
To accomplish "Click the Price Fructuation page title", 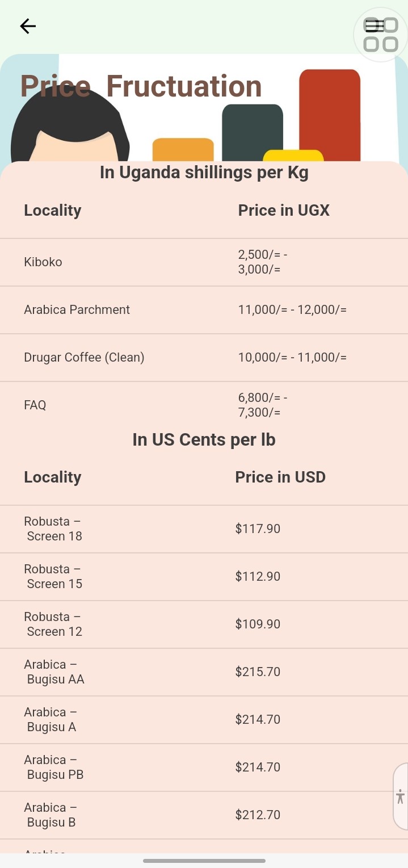I will click(141, 86).
